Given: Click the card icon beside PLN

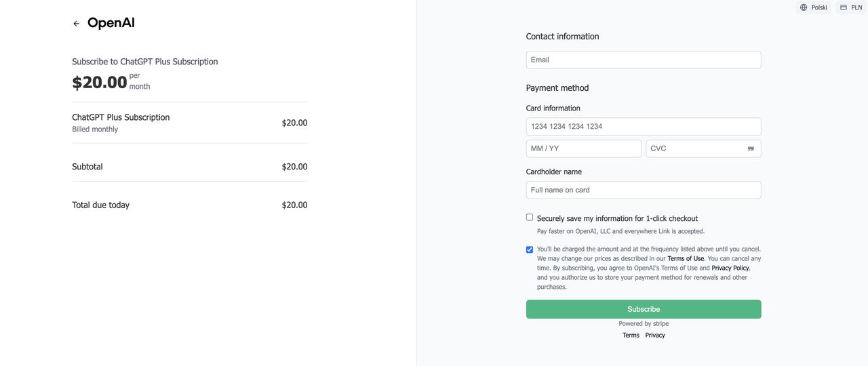Looking at the screenshot, I should [844, 7].
